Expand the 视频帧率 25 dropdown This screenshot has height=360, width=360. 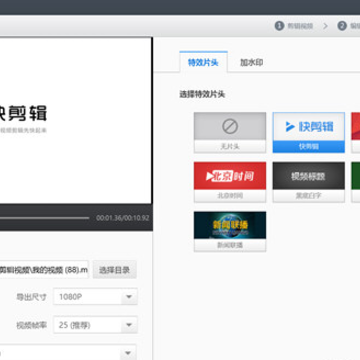pyautogui.click(x=95, y=325)
